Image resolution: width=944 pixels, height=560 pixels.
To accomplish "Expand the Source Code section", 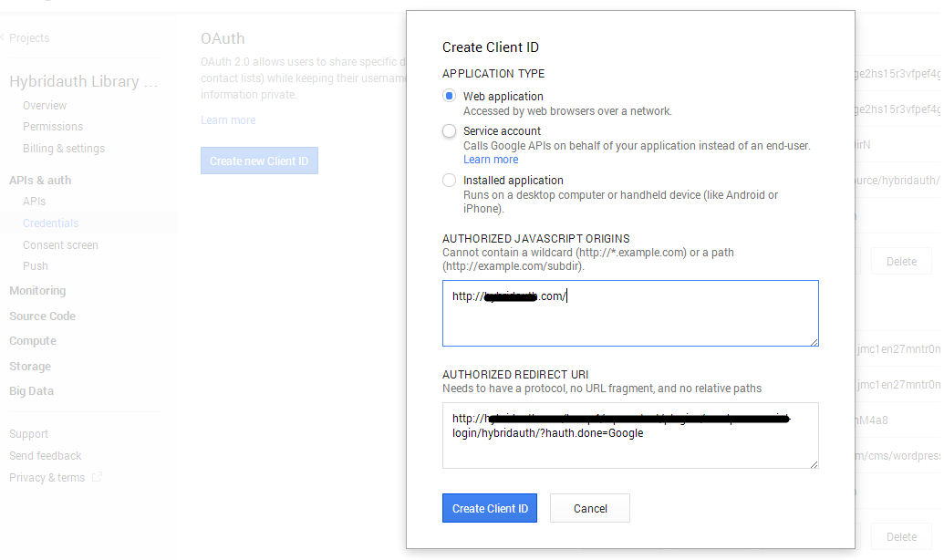I will tap(42, 316).
